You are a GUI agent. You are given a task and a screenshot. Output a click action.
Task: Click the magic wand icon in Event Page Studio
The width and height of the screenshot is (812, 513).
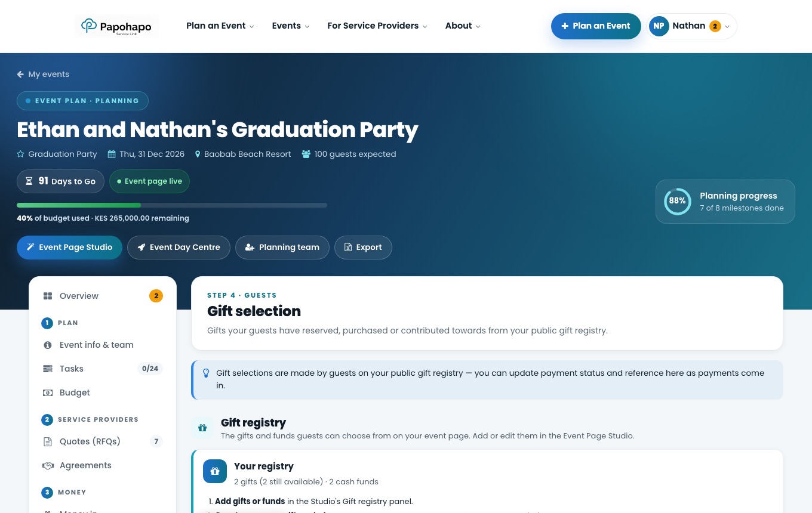(x=30, y=248)
